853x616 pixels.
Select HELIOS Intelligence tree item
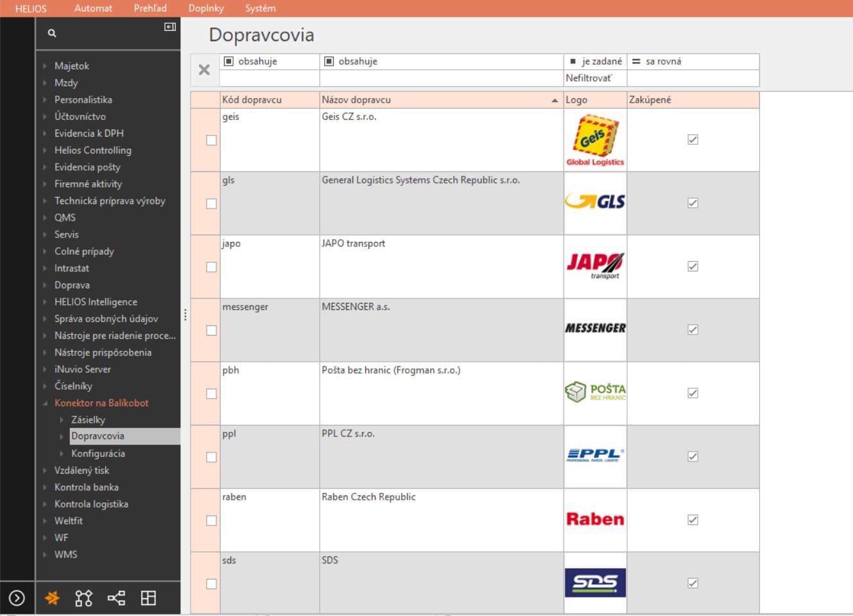[x=96, y=302]
